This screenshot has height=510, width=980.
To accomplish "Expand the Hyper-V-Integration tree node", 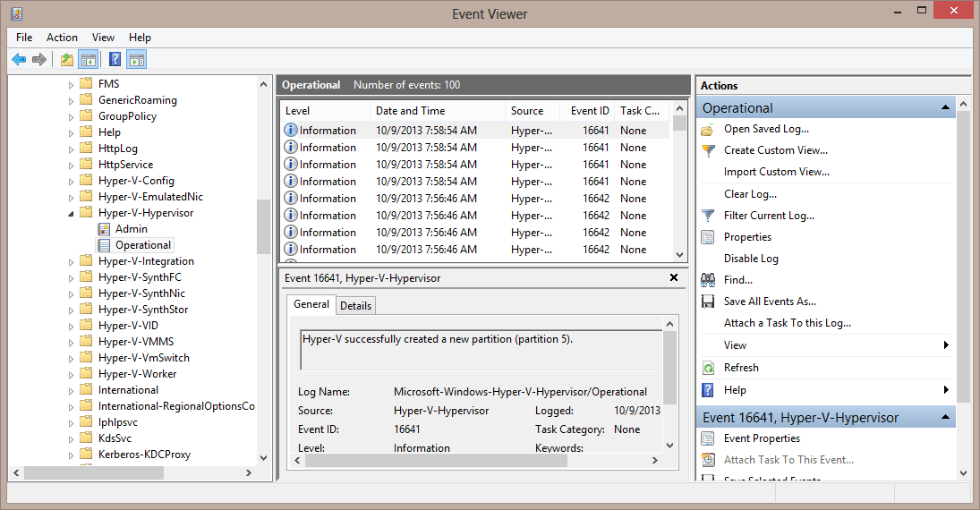I will pyautogui.click(x=71, y=262).
